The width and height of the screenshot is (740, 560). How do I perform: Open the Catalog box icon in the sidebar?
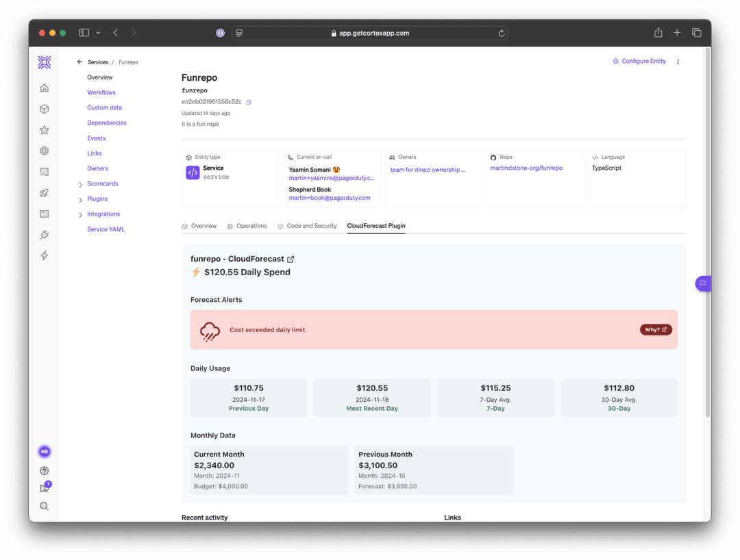click(x=44, y=108)
